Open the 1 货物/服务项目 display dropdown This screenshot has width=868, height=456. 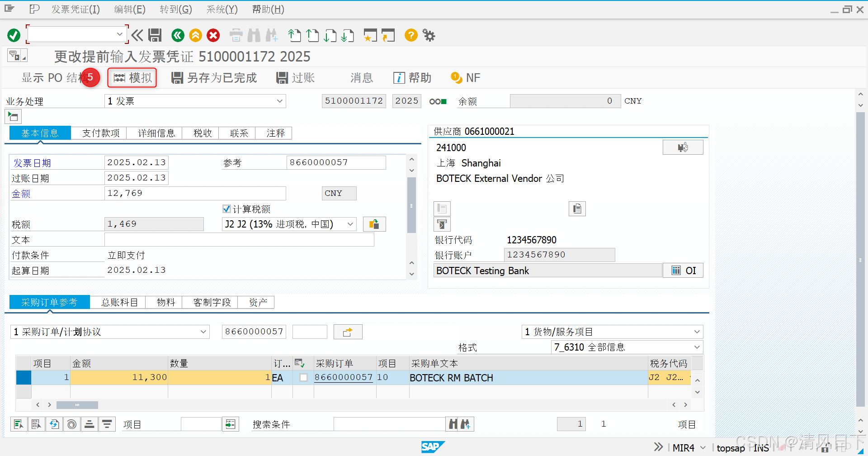697,331
